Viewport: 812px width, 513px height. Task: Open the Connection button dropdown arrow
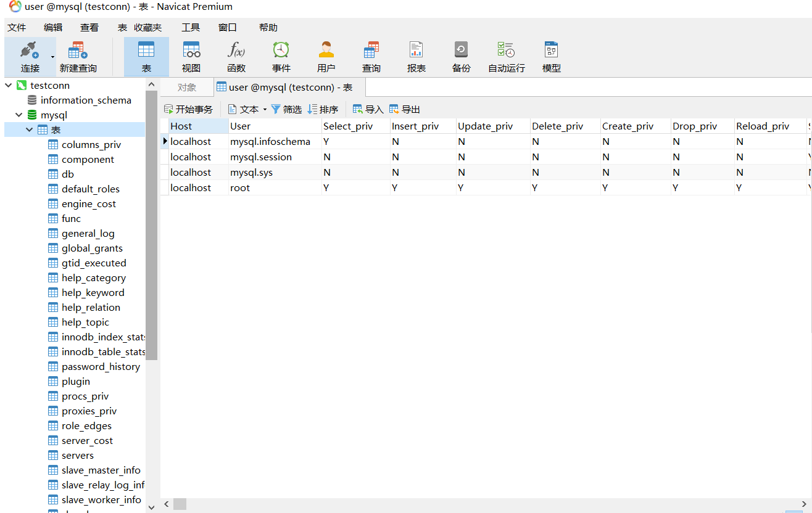click(52, 57)
